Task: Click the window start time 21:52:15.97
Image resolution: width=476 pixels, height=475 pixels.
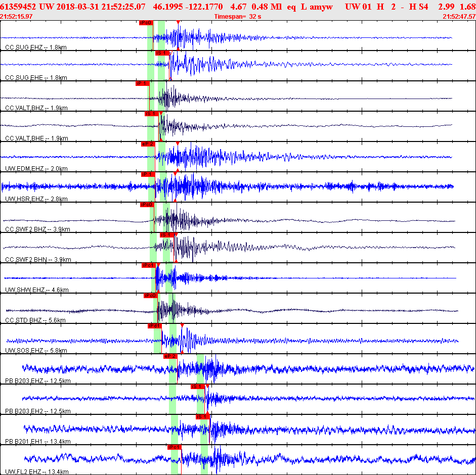Action: tap(16, 17)
